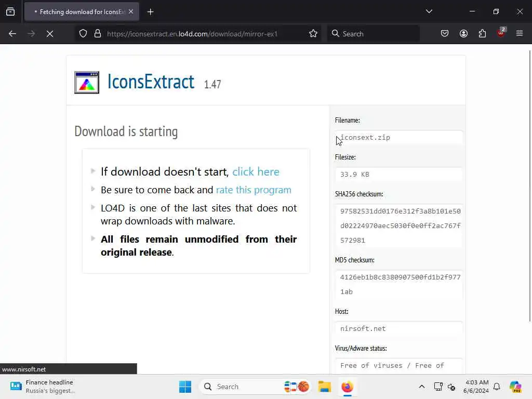
Task: Stop loading the current page
Action: click(x=50, y=34)
